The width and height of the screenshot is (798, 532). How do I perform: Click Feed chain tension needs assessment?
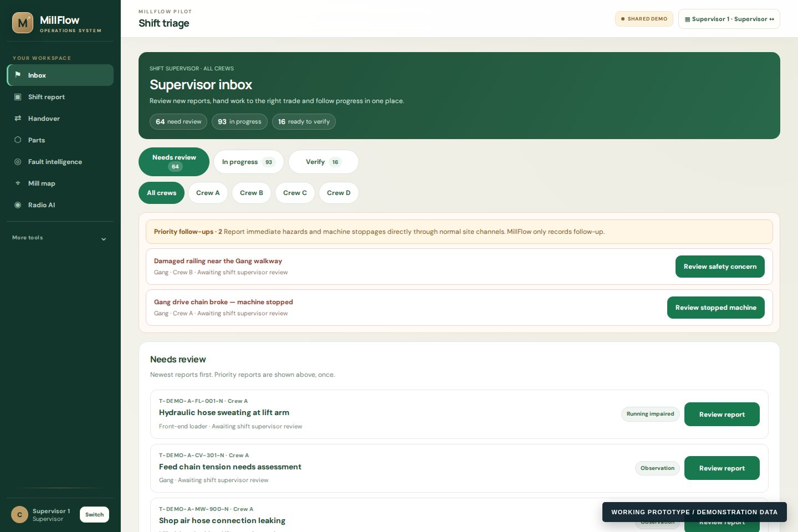230,467
